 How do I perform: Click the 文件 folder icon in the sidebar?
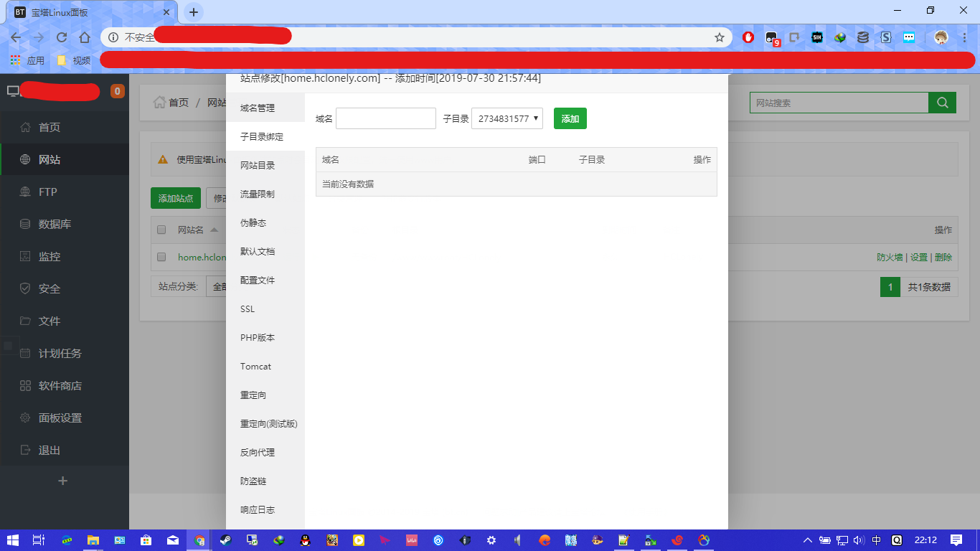tap(25, 321)
